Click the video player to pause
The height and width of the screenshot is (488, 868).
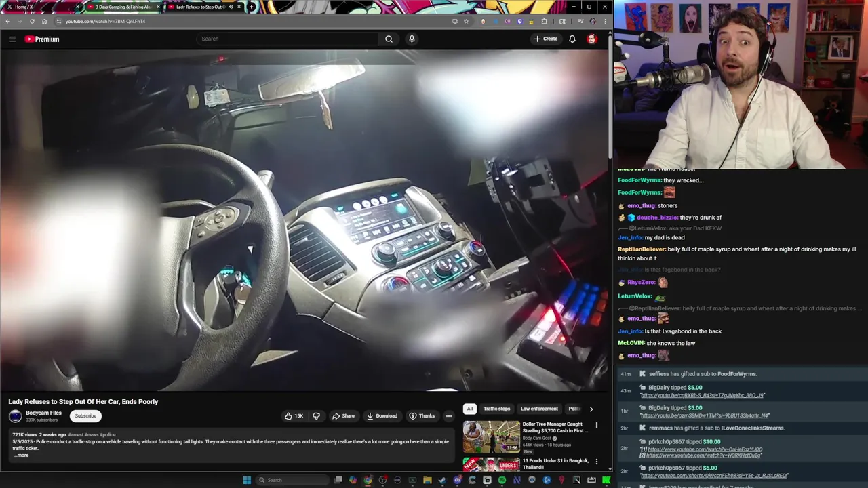(304, 221)
